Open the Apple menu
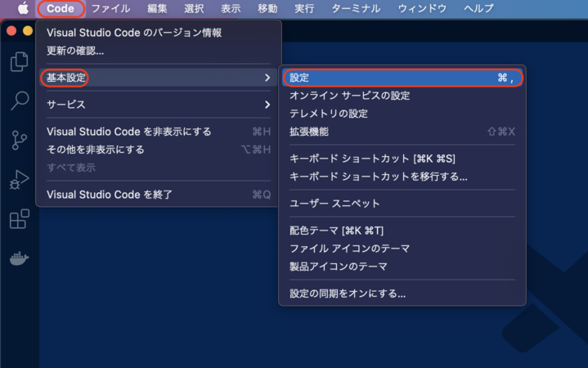Screen dimensions: 588x368 pos(23,8)
